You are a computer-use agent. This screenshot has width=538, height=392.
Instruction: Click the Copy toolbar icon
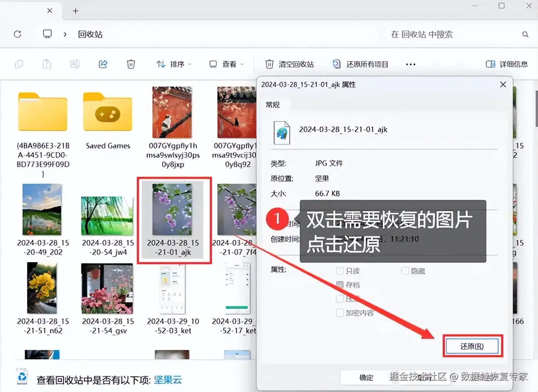click(x=19, y=64)
